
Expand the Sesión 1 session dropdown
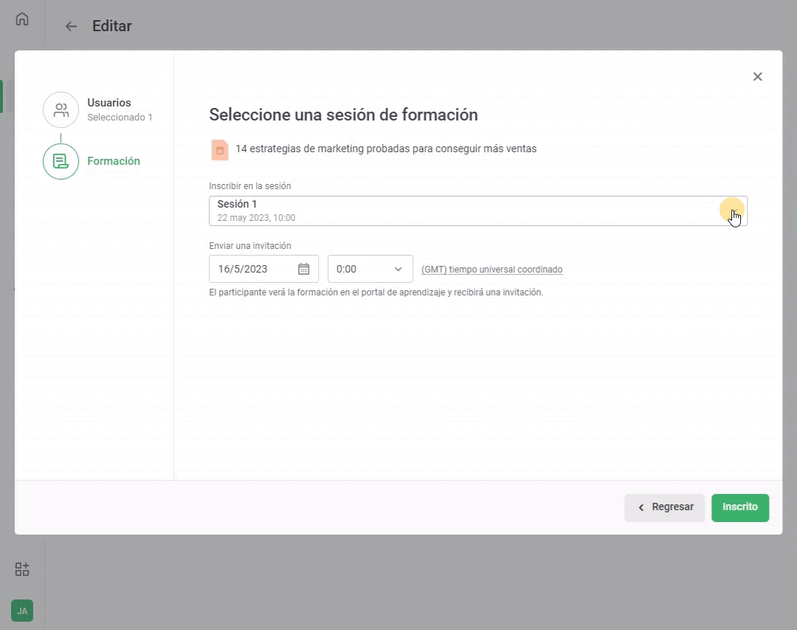[477, 211]
